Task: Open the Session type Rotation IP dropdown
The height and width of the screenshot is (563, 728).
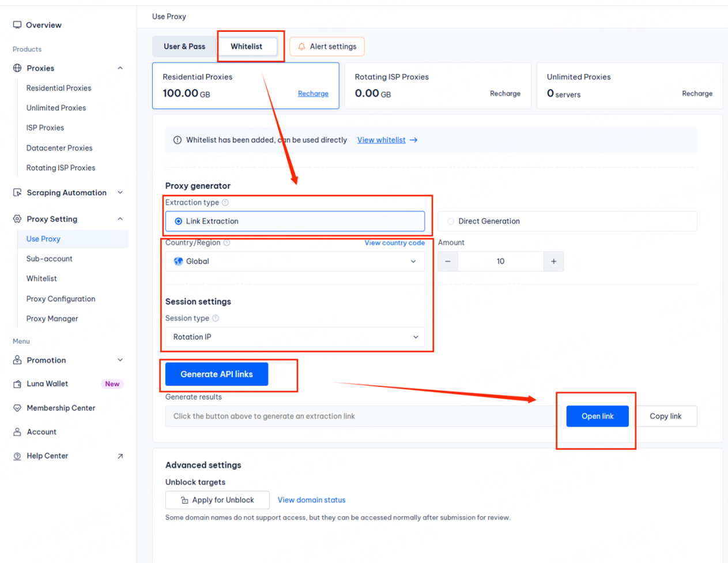Action: coord(295,337)
